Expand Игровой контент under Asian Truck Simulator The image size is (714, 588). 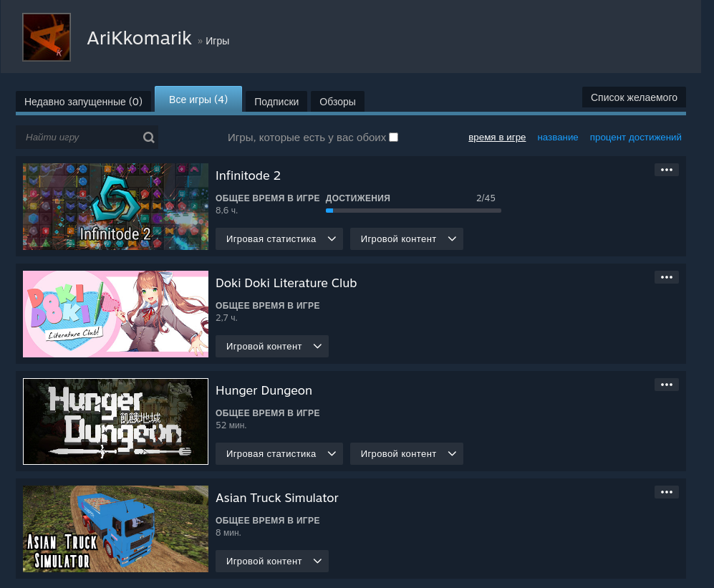coord(272,561)
